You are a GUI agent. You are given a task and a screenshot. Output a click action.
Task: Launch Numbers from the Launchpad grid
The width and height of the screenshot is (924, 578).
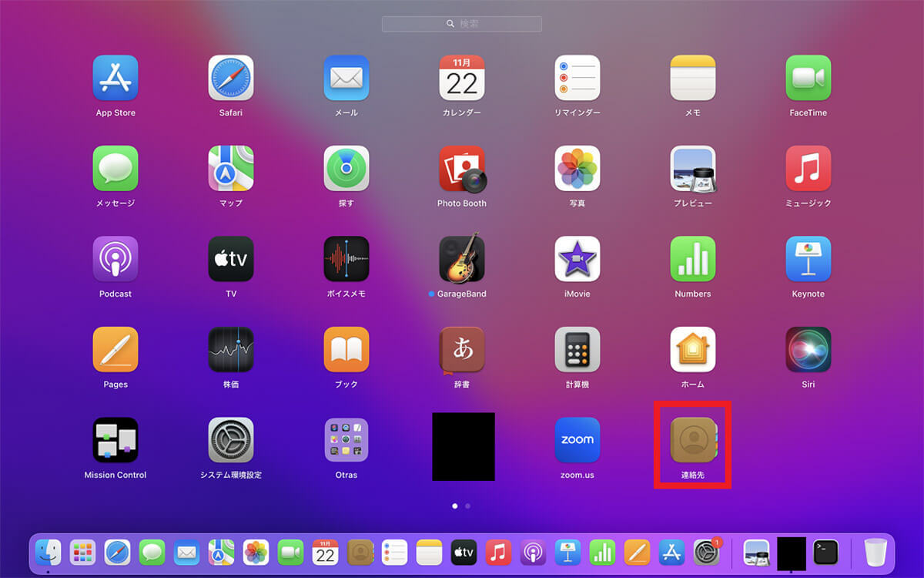pos(693,259)
